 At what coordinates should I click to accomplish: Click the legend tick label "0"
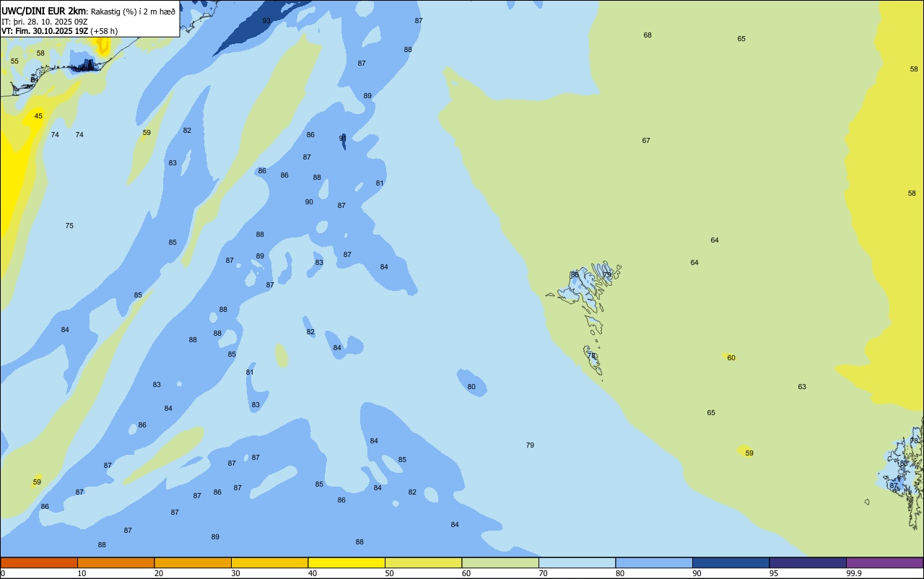coord(3,573)
